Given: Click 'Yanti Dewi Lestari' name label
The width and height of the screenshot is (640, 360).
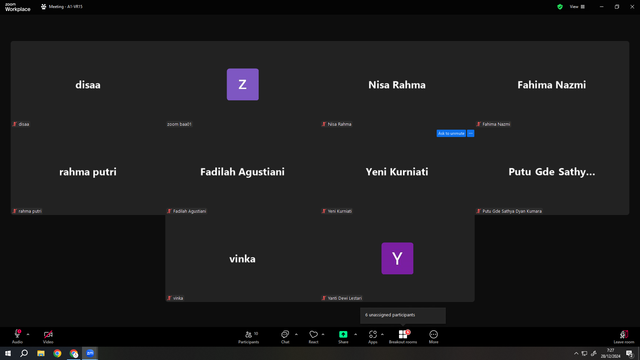Looking at the screenshot, I should (345, 298).
